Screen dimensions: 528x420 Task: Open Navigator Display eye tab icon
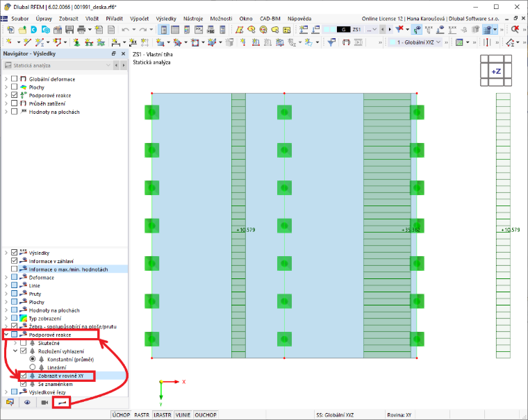27,403
